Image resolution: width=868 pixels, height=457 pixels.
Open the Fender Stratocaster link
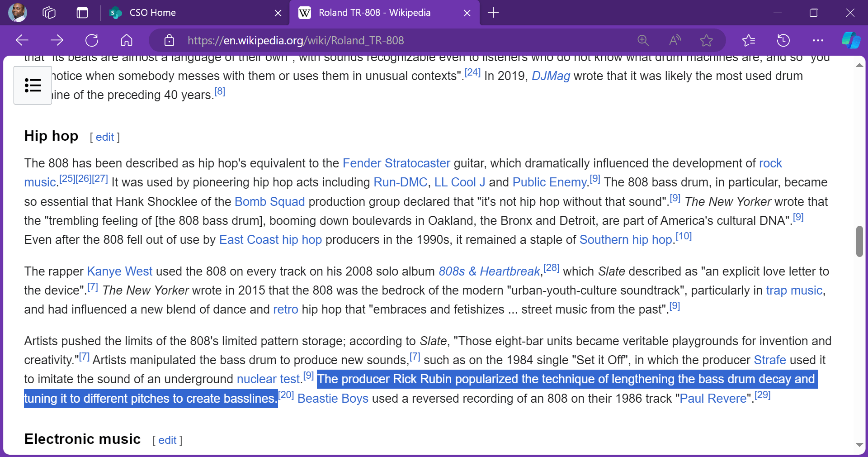pyautogui.click(x=396, y=163)
